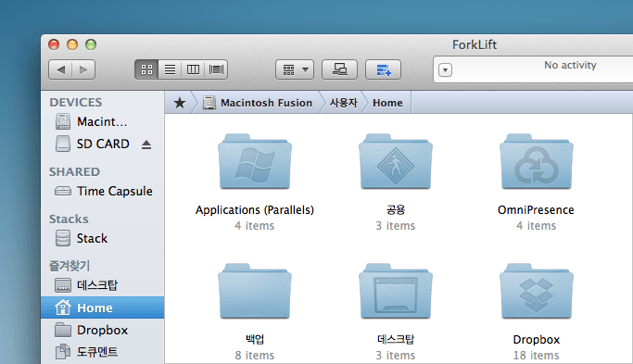Image resolution: width=633 pixels, height=364 pixels.
Task: Expand the activity panel dropdown arrow
Action: click(x=445, y=69)
